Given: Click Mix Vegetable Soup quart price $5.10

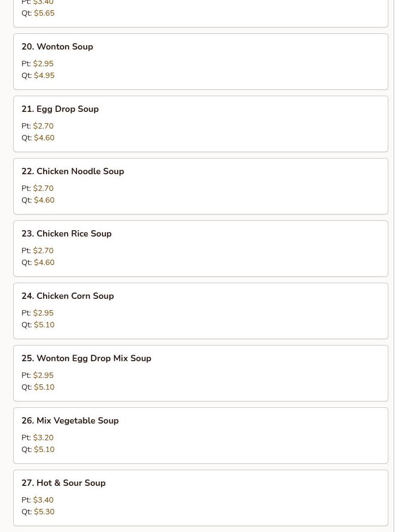Looking at the screenshot, I should click(44, 449).
